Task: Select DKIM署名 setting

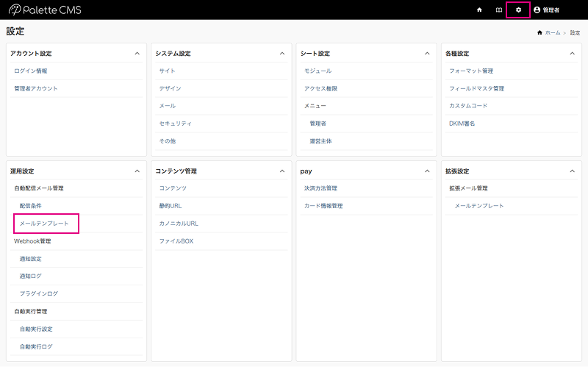Action: pyautogui.click(x=462, y=123)
